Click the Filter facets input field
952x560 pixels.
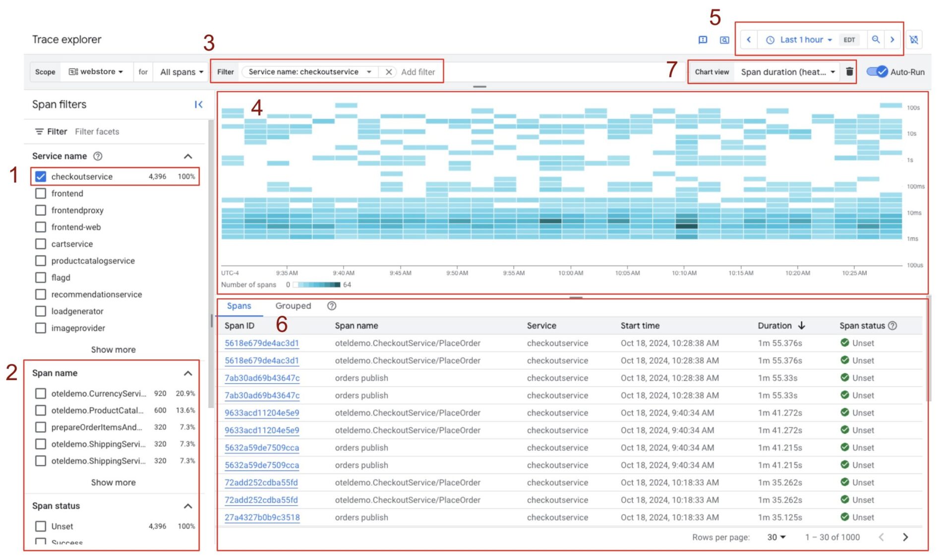[97, 131]
